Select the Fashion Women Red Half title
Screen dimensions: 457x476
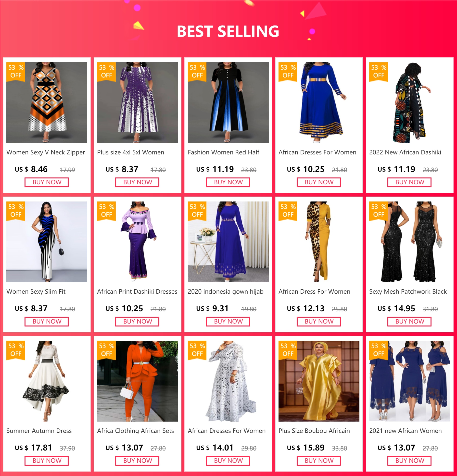click(223, 152)
